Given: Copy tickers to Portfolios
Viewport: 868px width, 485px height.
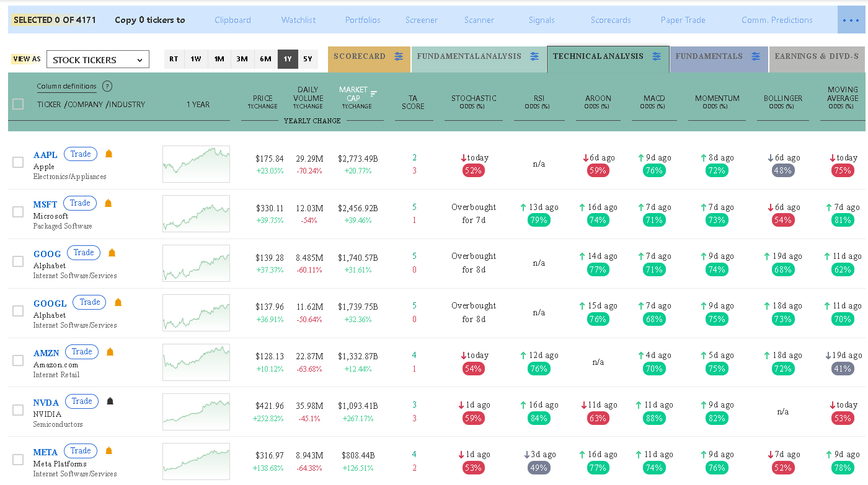Looking at the screenshot, I should click(x=363, y=20).
